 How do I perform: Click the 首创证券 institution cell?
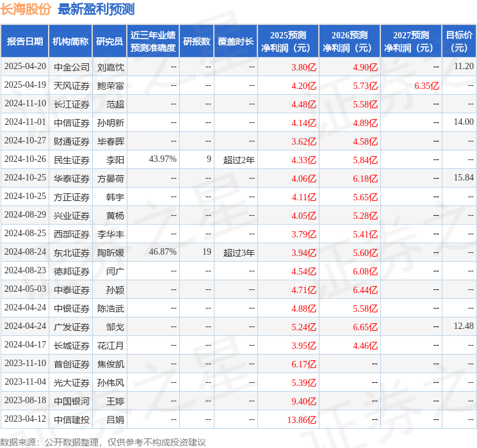coord(72,364)
